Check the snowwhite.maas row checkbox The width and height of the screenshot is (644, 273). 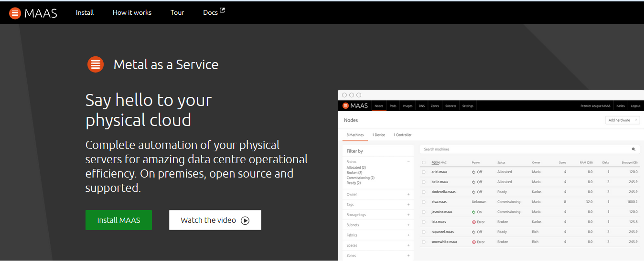click(x=424, y=242)
